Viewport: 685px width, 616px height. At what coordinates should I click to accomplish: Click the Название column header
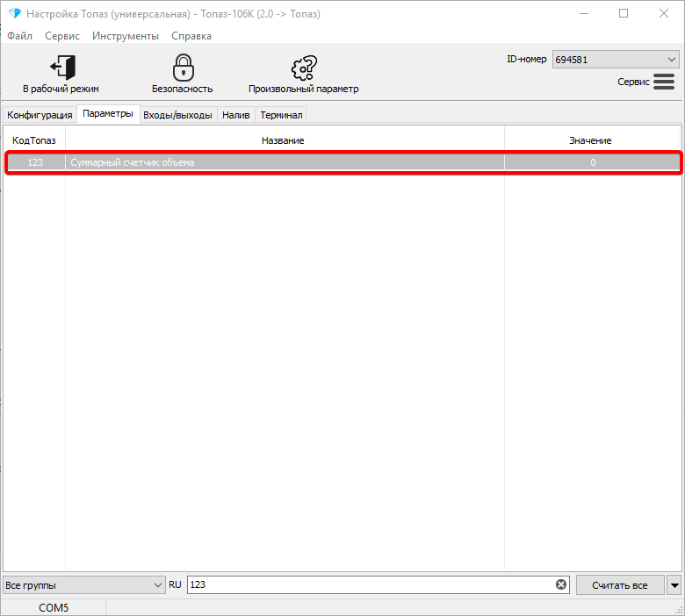tap(285, 140)
